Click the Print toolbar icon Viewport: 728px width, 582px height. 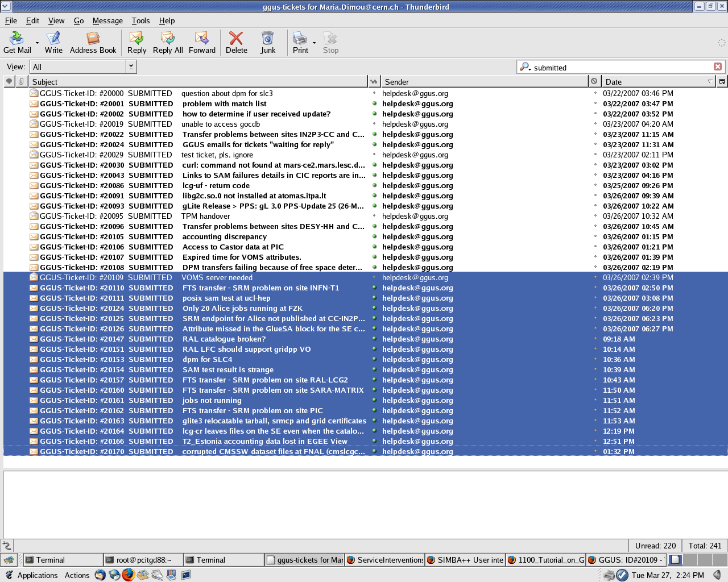[300, 43]
